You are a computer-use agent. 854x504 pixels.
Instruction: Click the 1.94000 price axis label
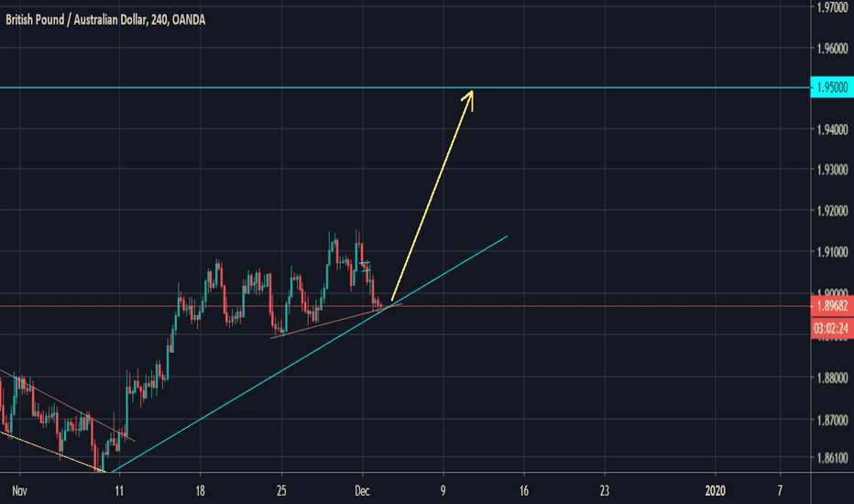(x=830, y=129)
